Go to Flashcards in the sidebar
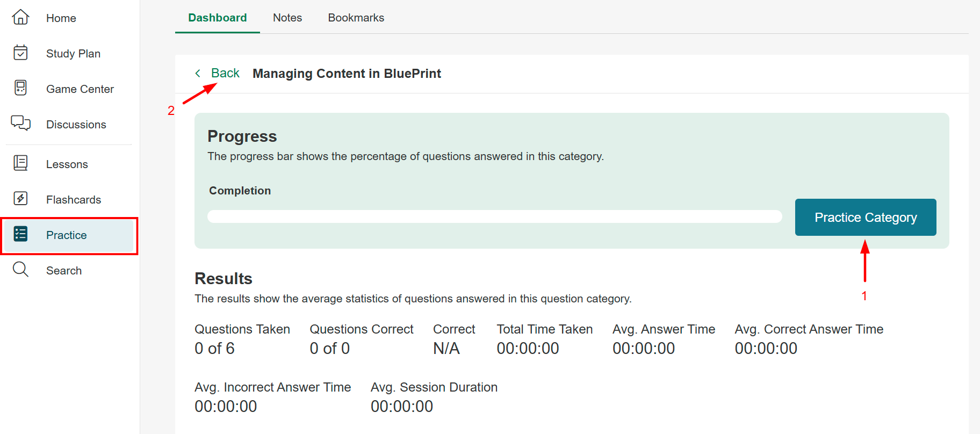The image size is (980, 434). pos(73,200)
